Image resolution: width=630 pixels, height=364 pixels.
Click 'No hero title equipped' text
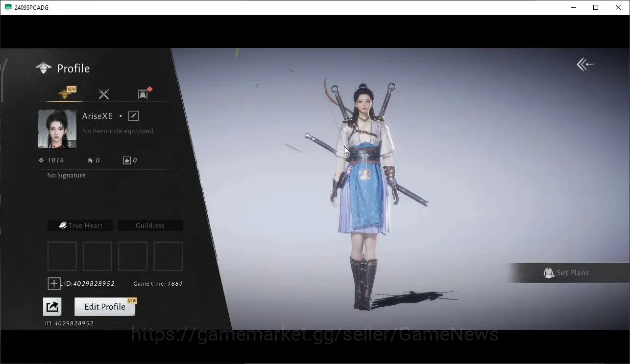point(118,131)
